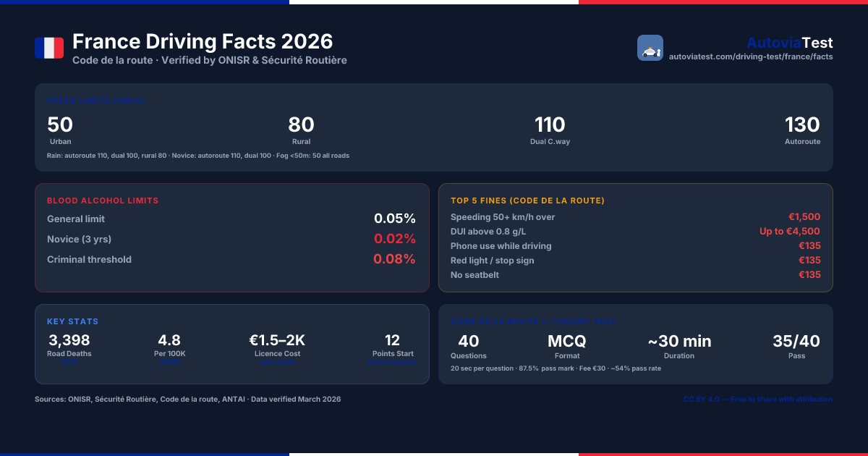Viewport: 868px width, 456px height.
Task: Select the Speeding 50+ km/h over fine
Action: coord(636,217)
